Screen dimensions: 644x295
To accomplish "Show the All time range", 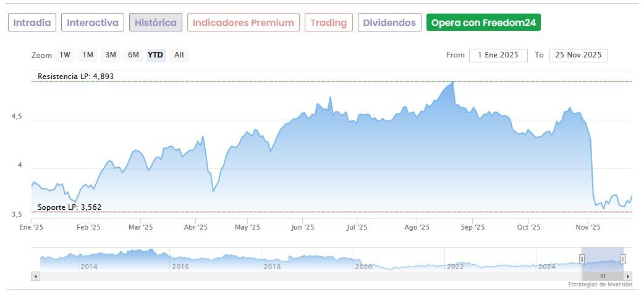I will click(x=179, y=55).
